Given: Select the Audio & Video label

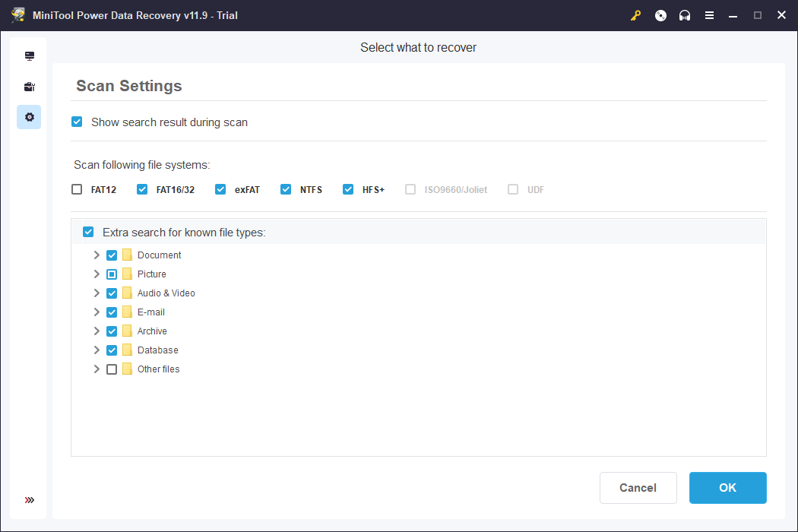Looking at the screenshot, I should click(x=166, y=293).
